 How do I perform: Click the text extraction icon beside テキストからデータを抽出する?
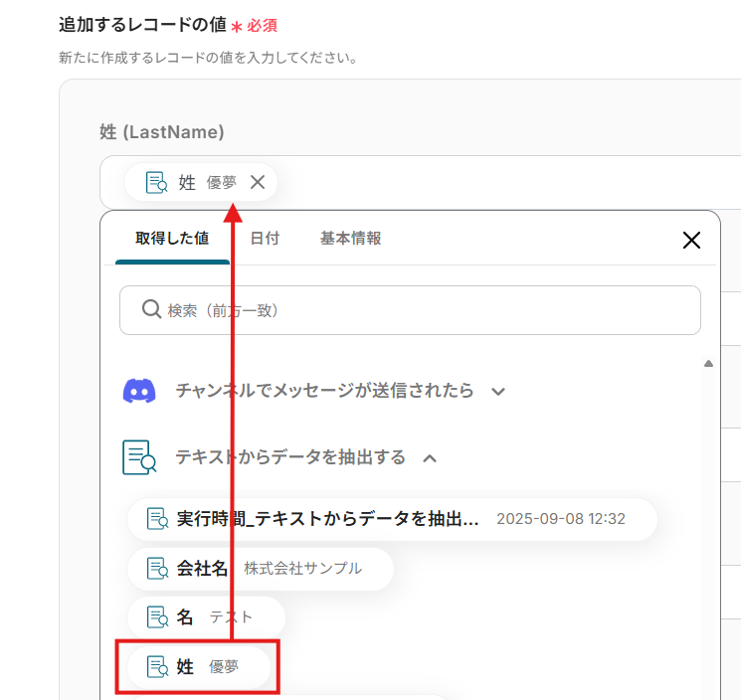139,457
